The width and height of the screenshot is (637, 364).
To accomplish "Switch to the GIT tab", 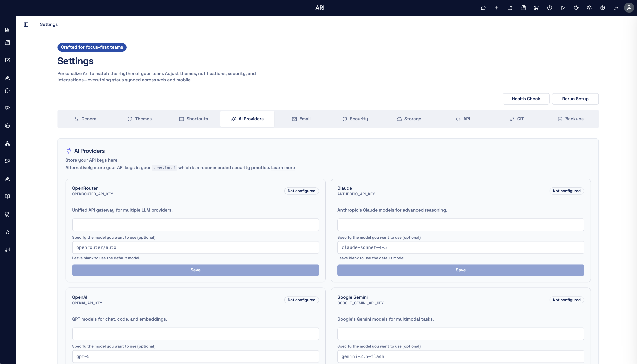I will [517, 119].
